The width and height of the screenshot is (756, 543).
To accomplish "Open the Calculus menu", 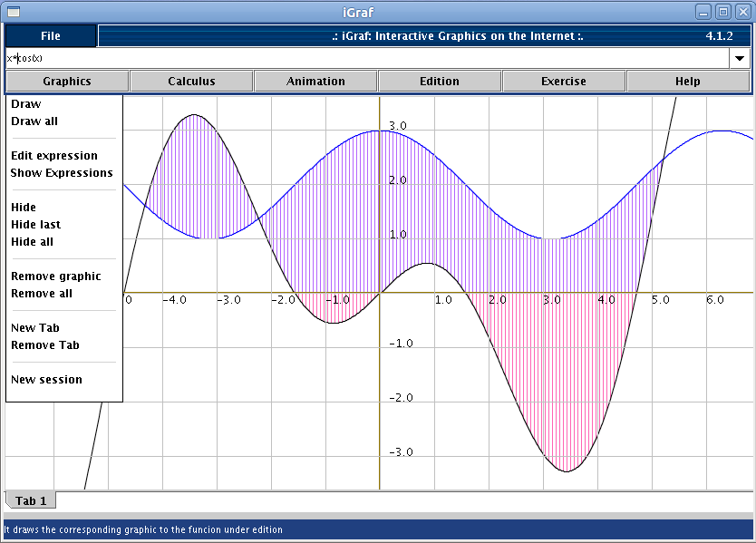I will pos(191,81).
